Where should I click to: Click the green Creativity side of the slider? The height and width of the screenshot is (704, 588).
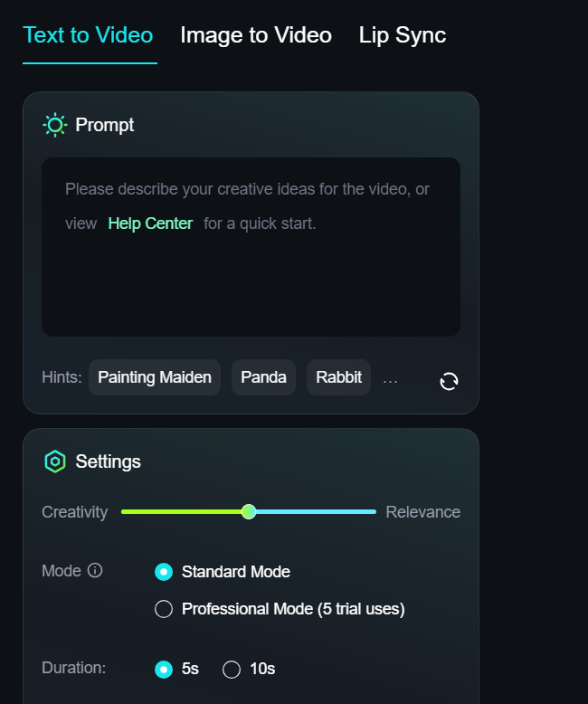tap(181, 512)
